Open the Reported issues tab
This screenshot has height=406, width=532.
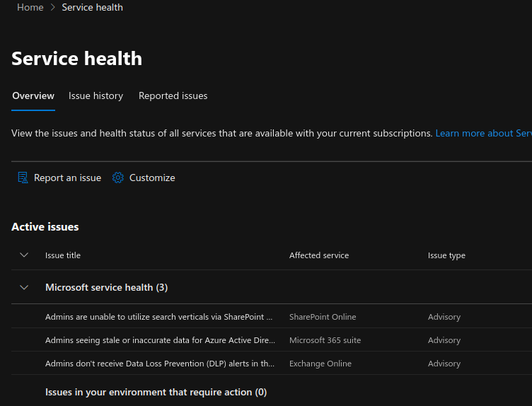tap(173, 96)
